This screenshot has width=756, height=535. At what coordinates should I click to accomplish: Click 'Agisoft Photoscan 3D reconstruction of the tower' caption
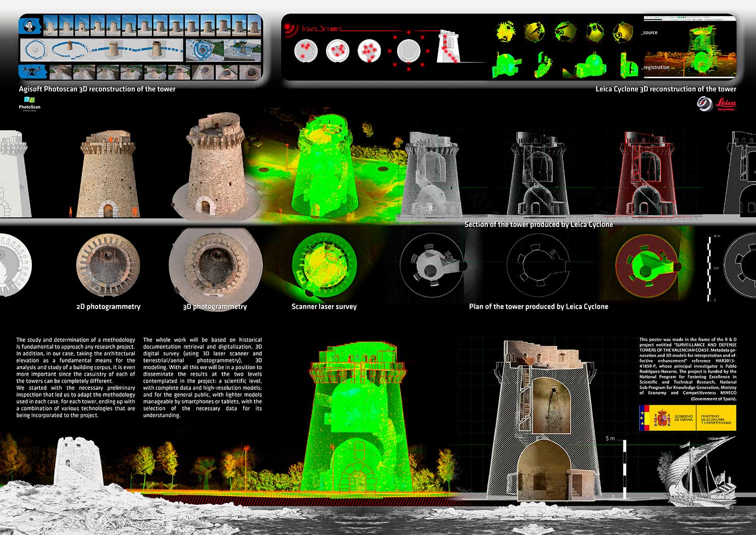97,89
